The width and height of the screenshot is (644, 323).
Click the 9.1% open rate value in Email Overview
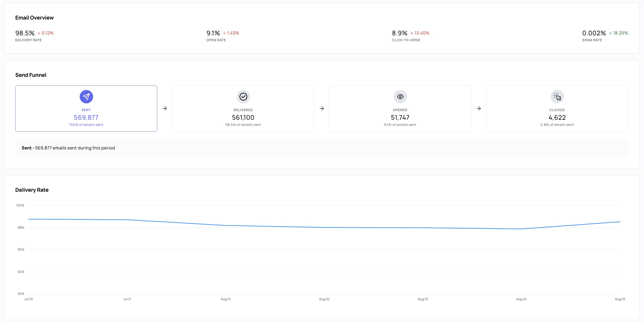click(213, 33)
